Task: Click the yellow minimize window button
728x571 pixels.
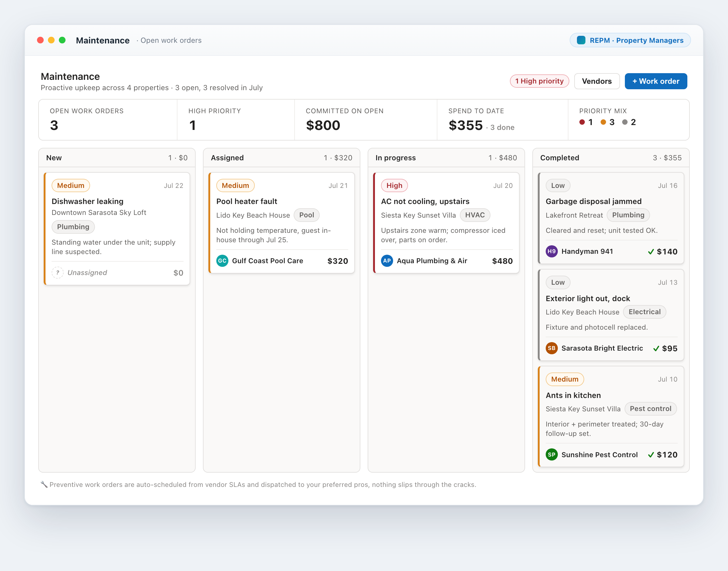Action: pyautogui.click(x=51, y=40)
